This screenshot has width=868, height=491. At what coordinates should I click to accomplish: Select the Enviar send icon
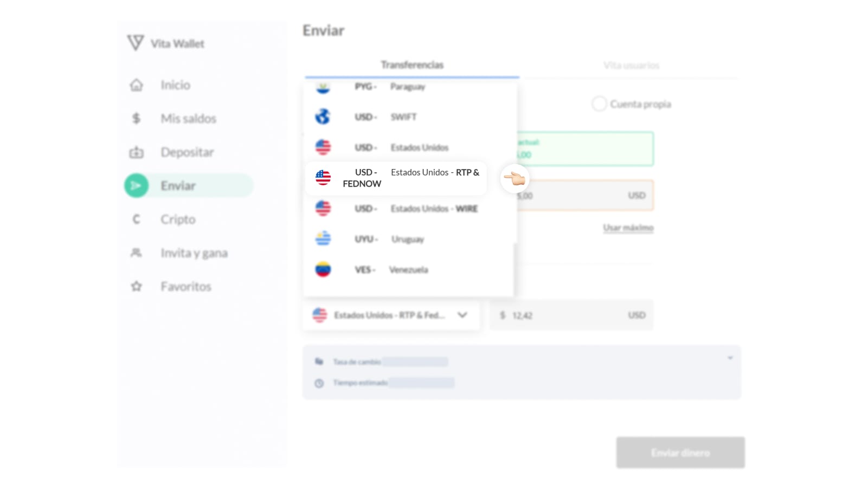pyautogui.click(x=136, y=185)
